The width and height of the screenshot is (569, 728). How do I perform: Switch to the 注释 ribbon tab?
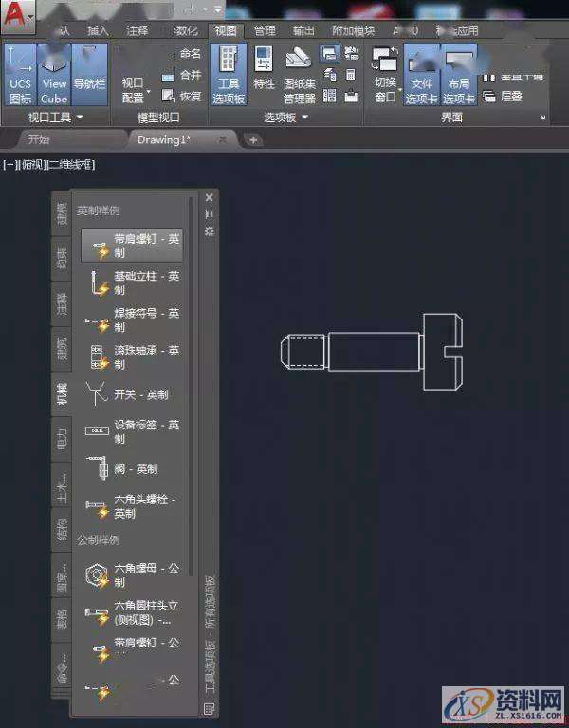tap(137, 30)
